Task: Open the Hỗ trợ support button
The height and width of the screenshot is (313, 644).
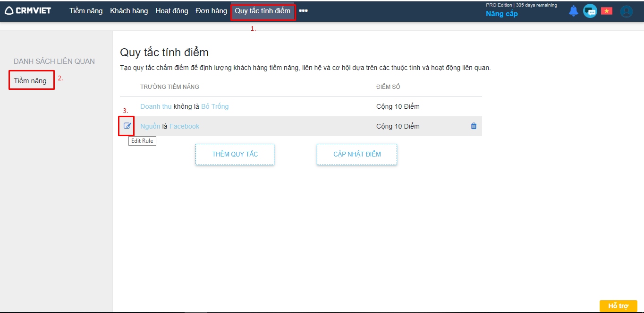Action: (x=618, y=306)
